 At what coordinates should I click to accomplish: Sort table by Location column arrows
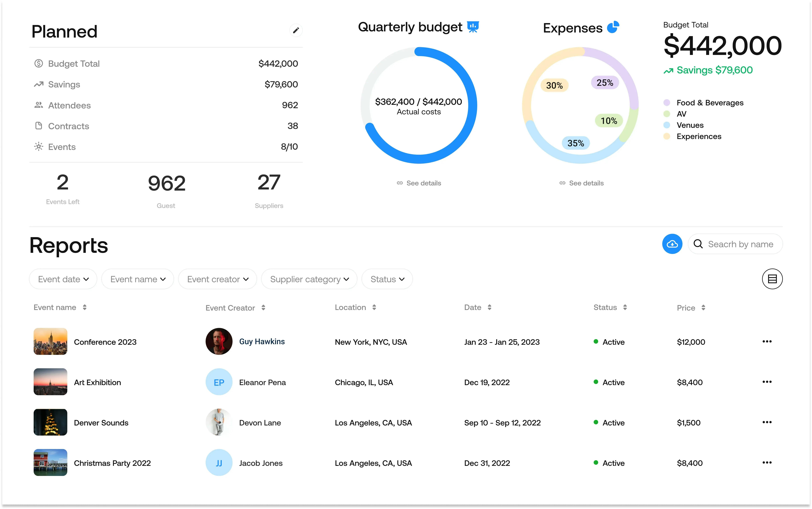pyautogui.click(x=374, y=307)
